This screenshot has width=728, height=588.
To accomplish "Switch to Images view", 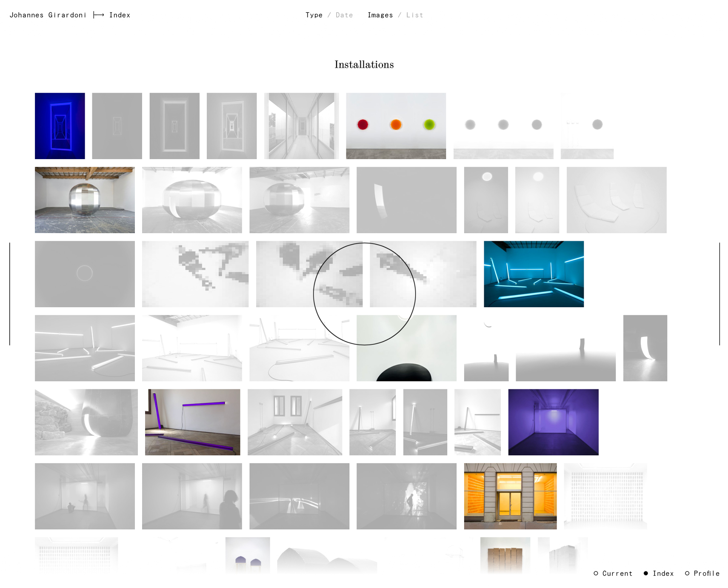I will (380, 15).
